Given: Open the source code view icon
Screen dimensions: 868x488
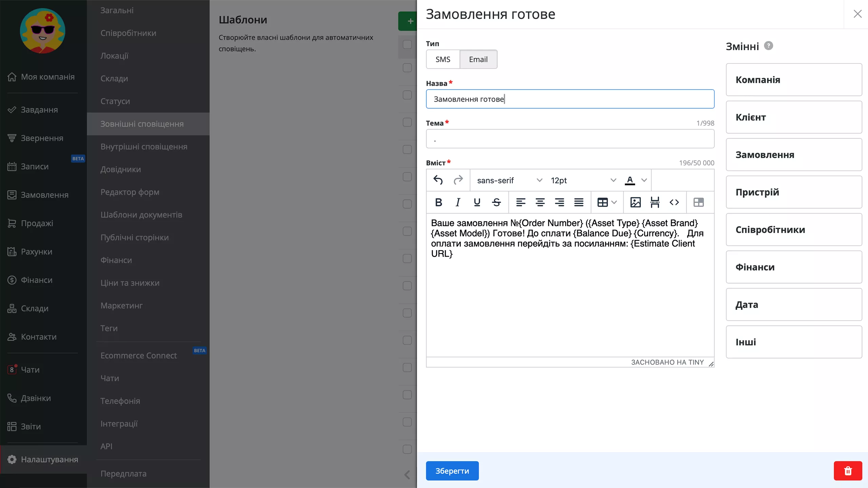Looking at the screenshot, I should coord(674,202).
